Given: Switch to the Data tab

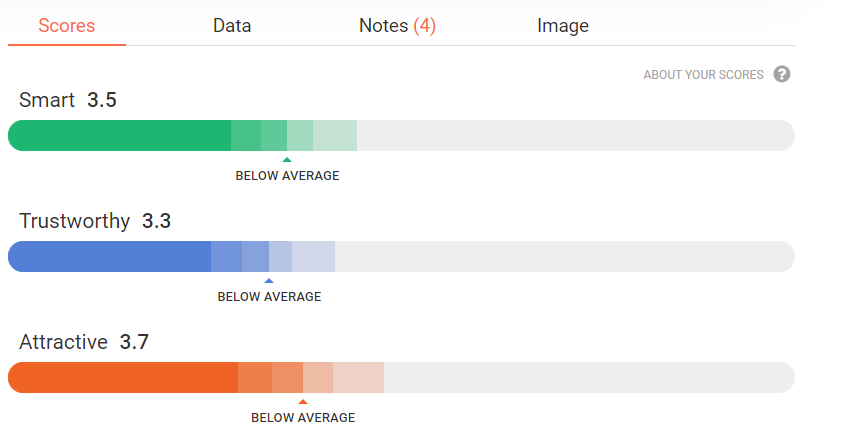Looking at the screenshot, I should click(x=232, y=26).
